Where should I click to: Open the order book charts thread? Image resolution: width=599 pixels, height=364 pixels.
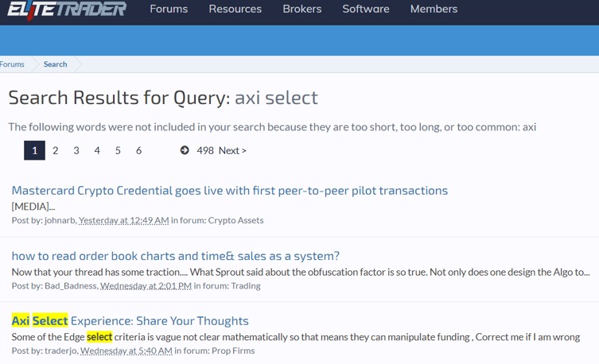pos(175,256)
